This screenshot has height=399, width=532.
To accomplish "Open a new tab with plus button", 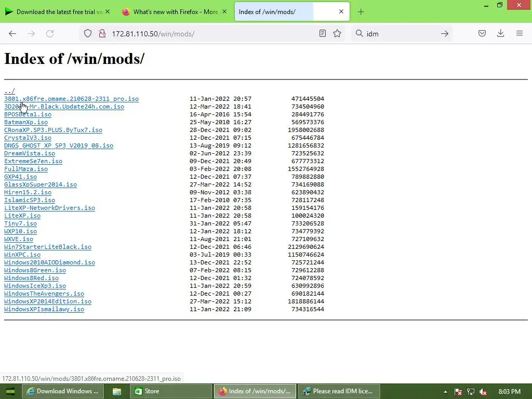I will [361, 12].
